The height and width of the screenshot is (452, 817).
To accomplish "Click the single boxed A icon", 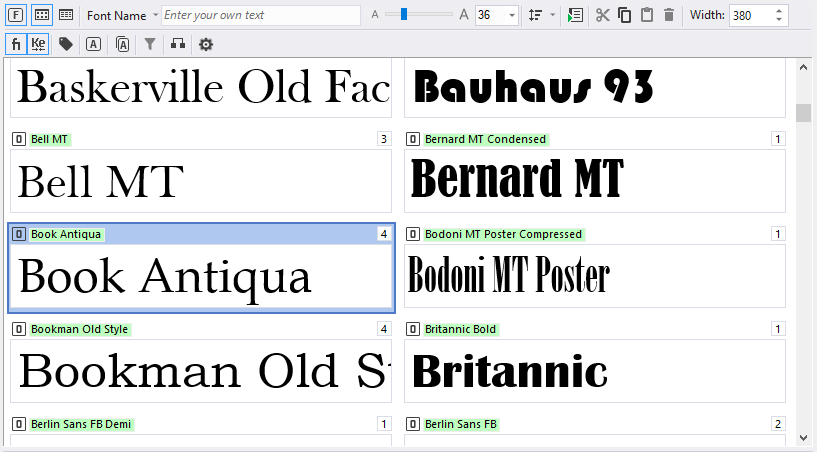I will pos(93,44).
